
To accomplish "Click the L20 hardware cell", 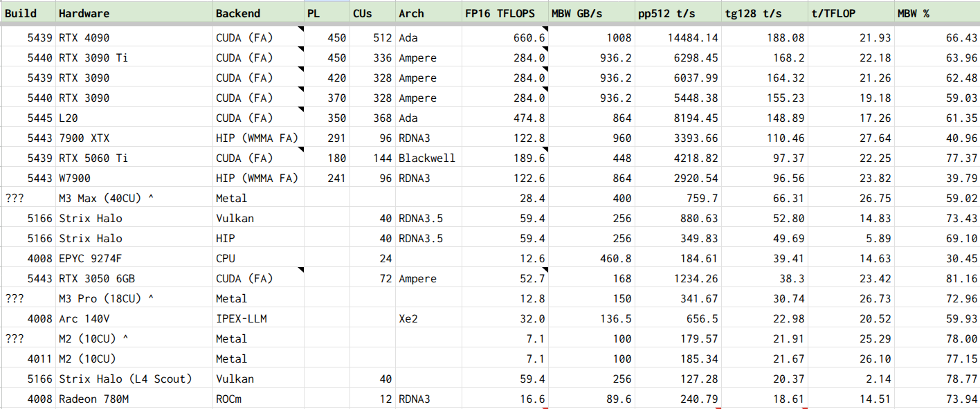I will (134, 118).
